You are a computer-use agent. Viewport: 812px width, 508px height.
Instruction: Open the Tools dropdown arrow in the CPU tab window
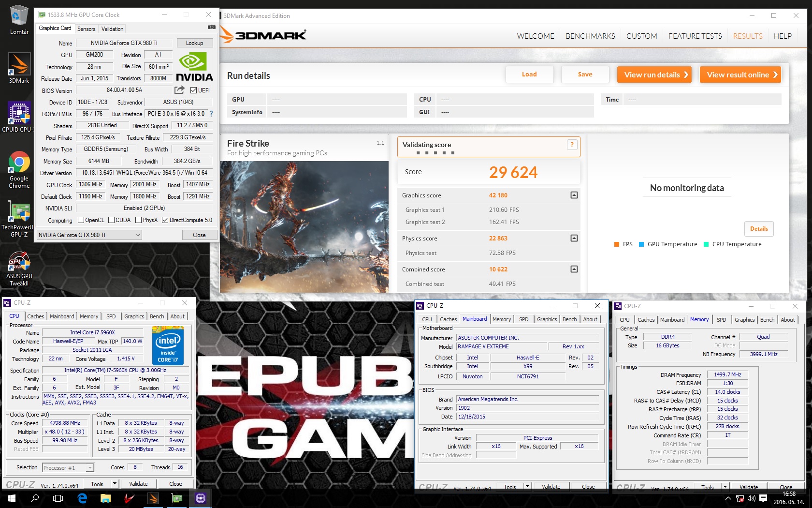(x=115, y=484)
